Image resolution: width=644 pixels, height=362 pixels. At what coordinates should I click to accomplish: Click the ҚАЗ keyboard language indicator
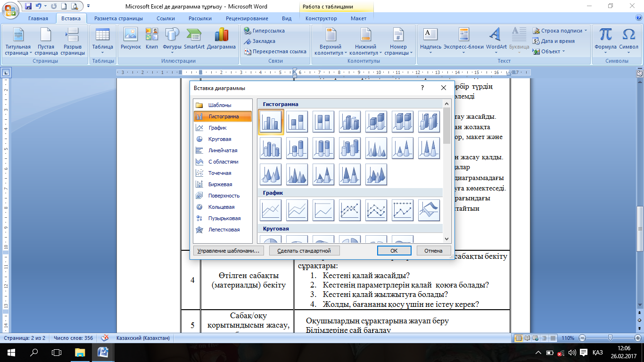tap(597, 352)
